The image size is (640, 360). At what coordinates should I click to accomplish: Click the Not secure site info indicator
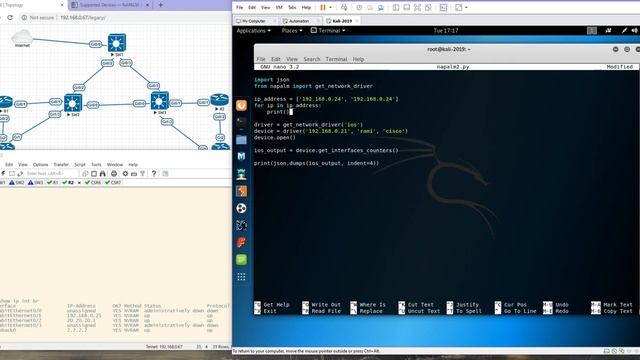[x=38, y=18]
